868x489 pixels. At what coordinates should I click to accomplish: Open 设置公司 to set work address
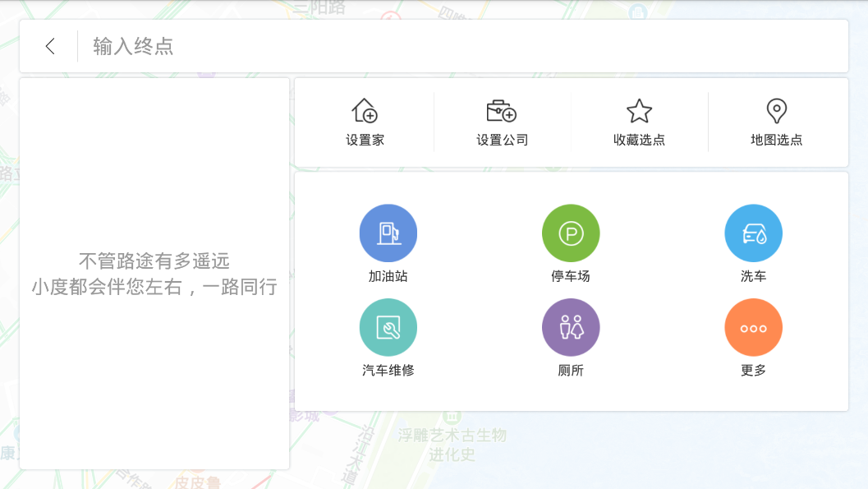click(x=502, y=122)
